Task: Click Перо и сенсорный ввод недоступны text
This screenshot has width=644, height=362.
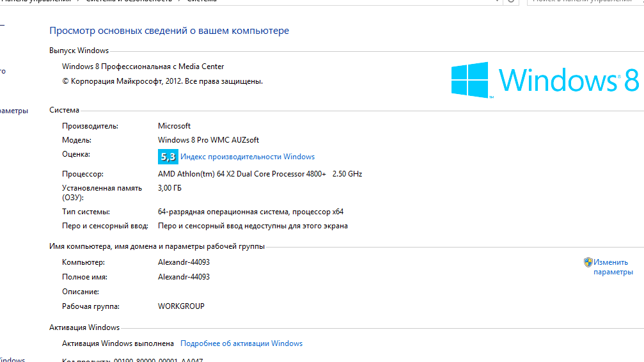Action: pos(253,226)
